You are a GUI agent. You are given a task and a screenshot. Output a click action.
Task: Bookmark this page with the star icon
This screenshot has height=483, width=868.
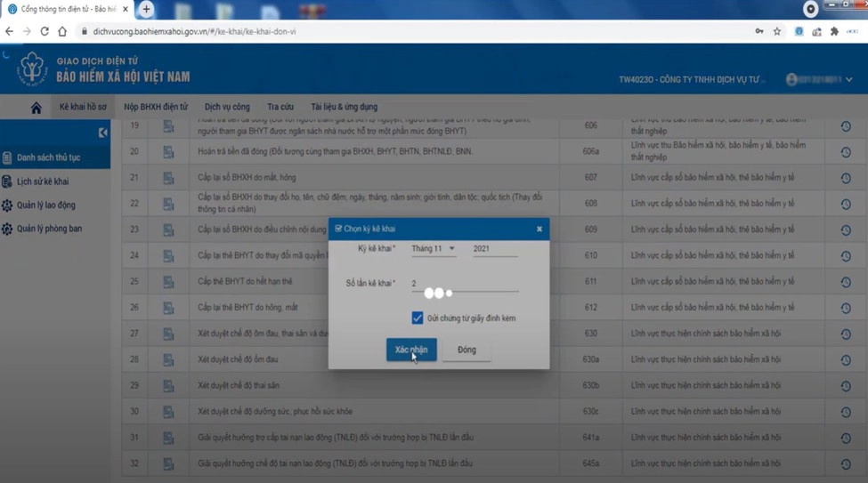click(777, 31)
